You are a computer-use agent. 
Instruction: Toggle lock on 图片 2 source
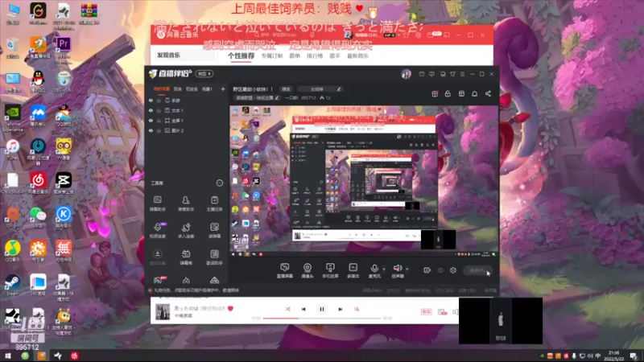pos(159,130)
